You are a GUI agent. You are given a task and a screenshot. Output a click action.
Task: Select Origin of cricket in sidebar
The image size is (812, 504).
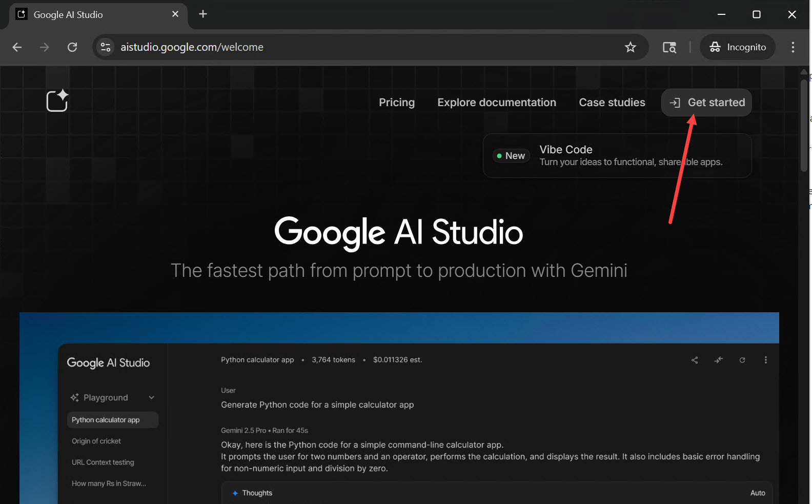96,441
